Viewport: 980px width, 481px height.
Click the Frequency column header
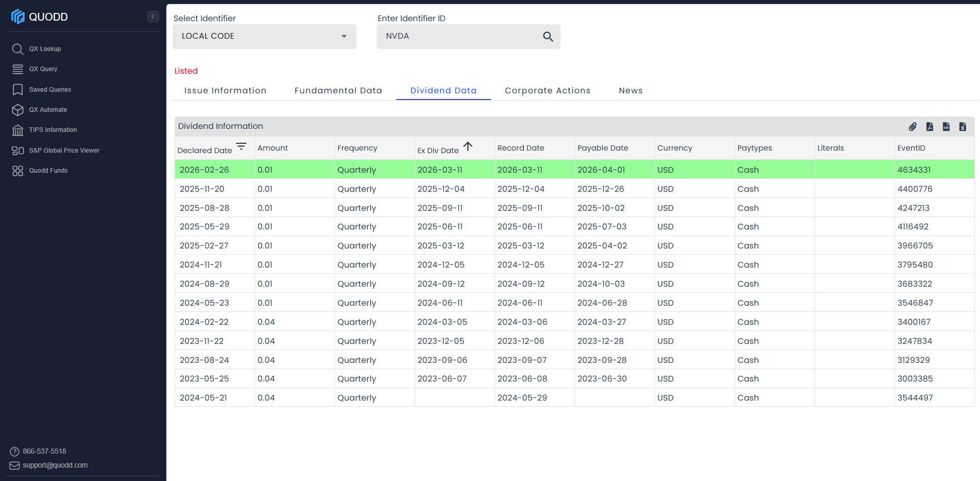point(357,148)
